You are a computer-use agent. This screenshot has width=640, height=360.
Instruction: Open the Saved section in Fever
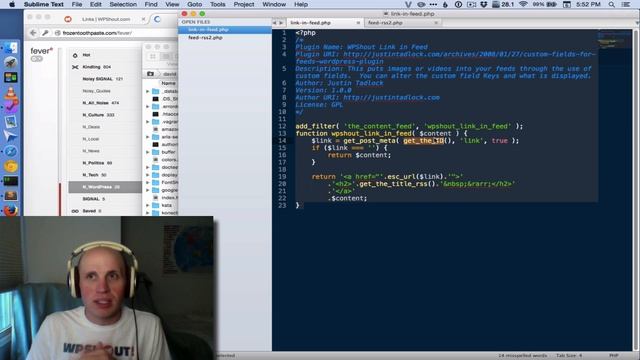coord(105,211)
